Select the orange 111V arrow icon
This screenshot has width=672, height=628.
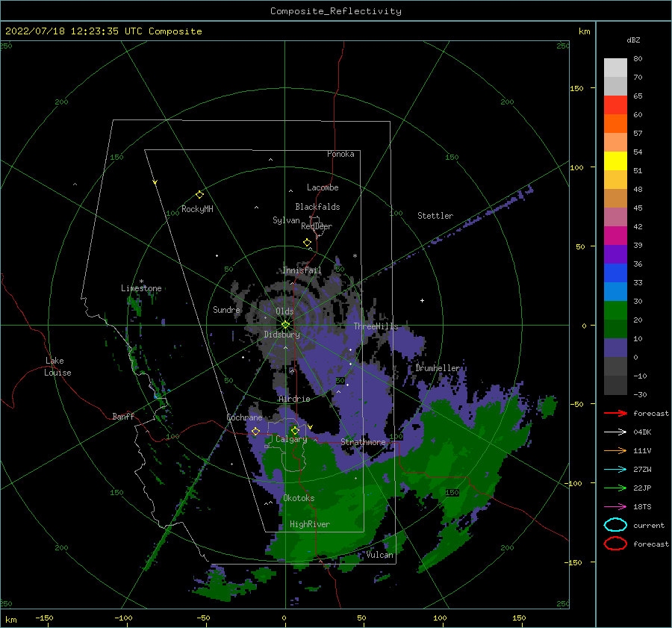click(615, 450)
